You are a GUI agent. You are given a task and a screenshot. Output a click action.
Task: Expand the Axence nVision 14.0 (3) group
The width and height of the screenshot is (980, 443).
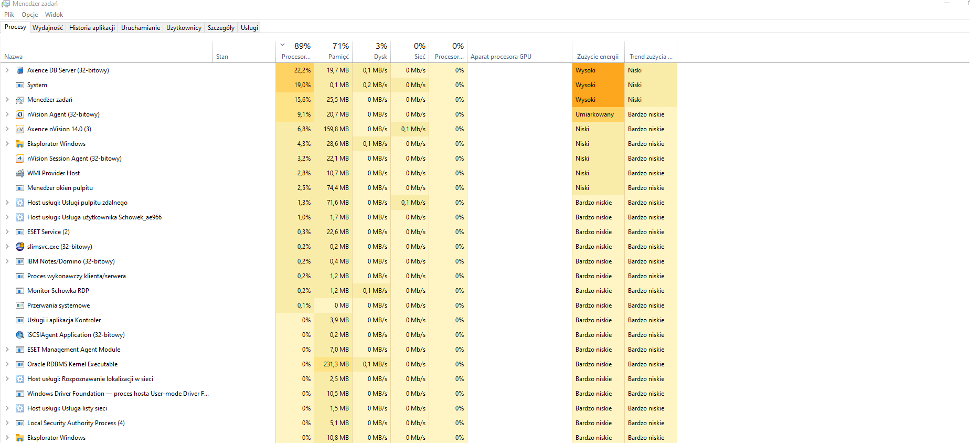click(7, 129)
